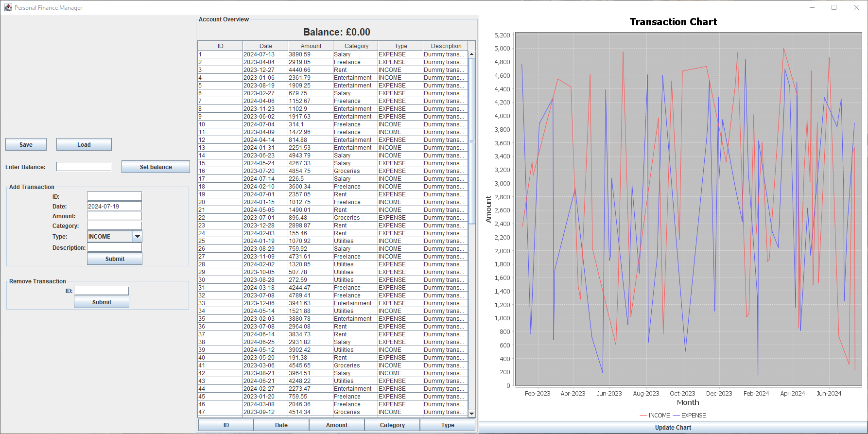Click the Remove Transaction ID field
Screen dimensions: 868x434
[x=101, y=291]
